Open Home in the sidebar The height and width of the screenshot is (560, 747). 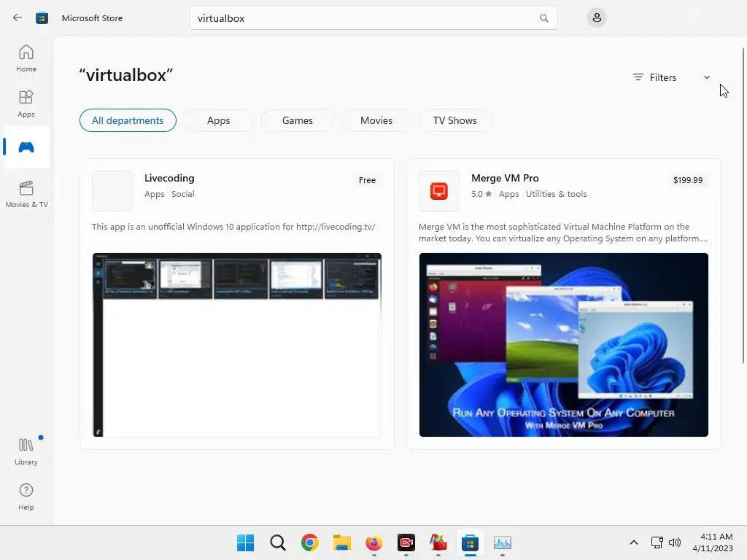tap(26, 58)
